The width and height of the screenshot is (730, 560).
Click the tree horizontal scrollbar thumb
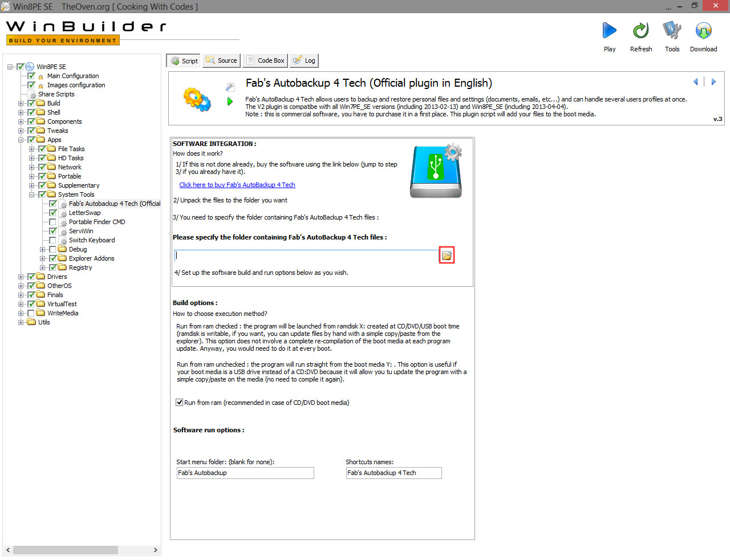[66, 550]
